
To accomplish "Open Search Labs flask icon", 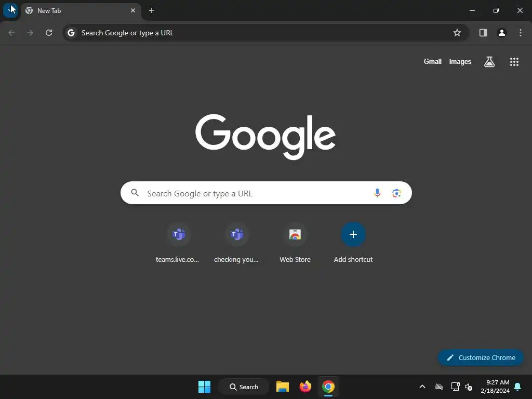I will [489, 62].
